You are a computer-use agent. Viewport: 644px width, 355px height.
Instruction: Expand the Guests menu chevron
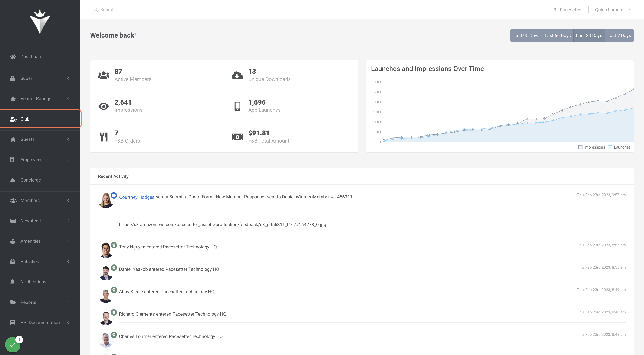pyautogui.click(x=68, y=139)
